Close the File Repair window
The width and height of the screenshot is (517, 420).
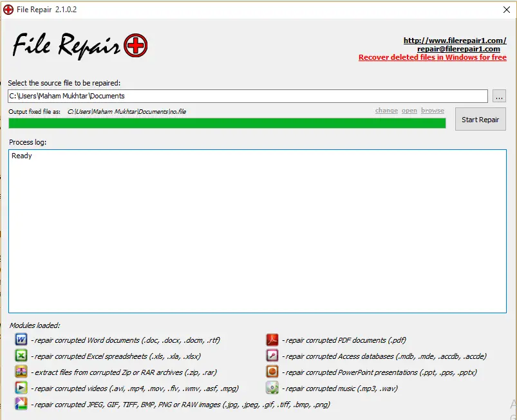(x=507, y=10)
